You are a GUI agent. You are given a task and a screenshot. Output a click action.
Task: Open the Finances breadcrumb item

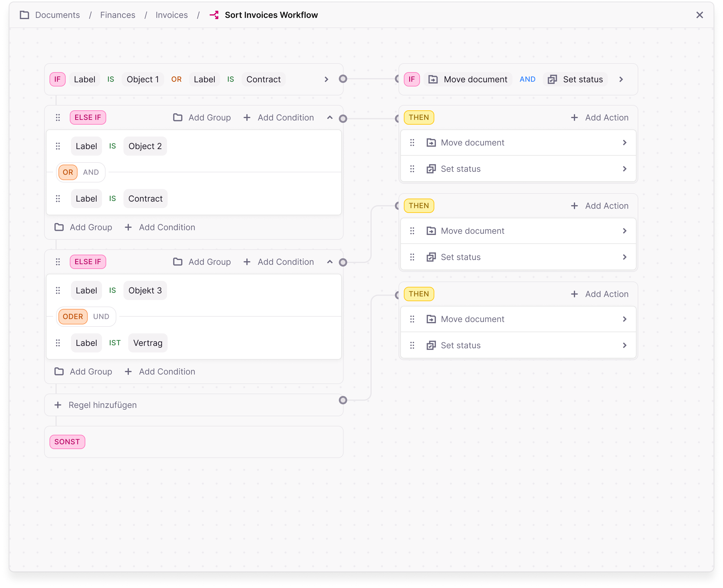118,15
